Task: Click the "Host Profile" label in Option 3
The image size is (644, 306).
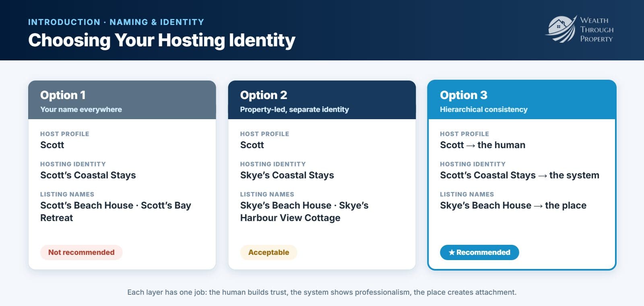Action: pos(464,134)
